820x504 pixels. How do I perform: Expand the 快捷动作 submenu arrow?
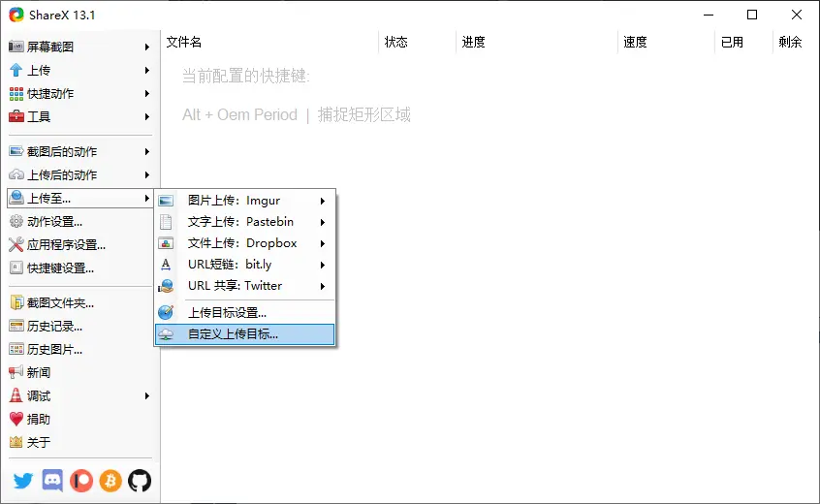pos(147,94)
